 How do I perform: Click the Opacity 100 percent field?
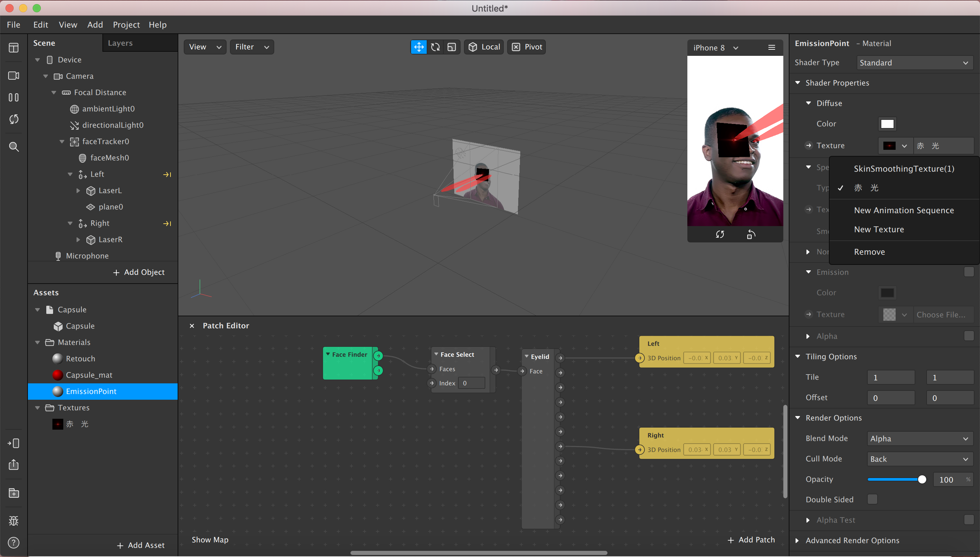point(953,480)
